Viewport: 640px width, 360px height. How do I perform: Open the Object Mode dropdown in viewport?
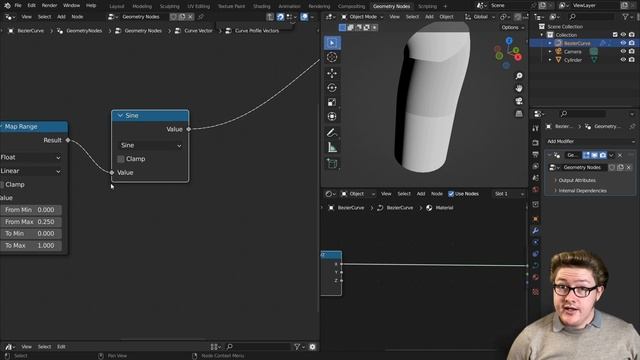[362, 17]
